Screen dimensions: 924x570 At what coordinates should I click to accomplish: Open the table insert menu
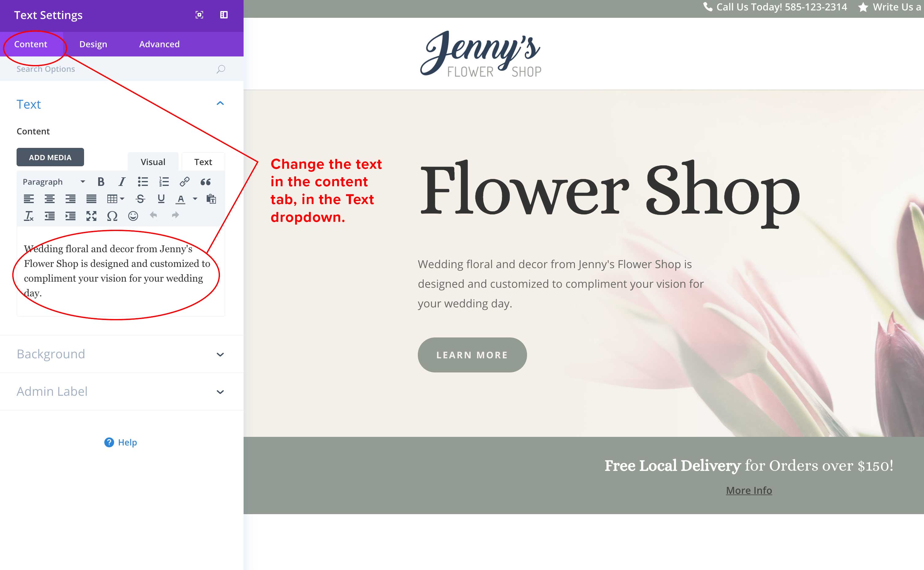[x=115, y=199]
